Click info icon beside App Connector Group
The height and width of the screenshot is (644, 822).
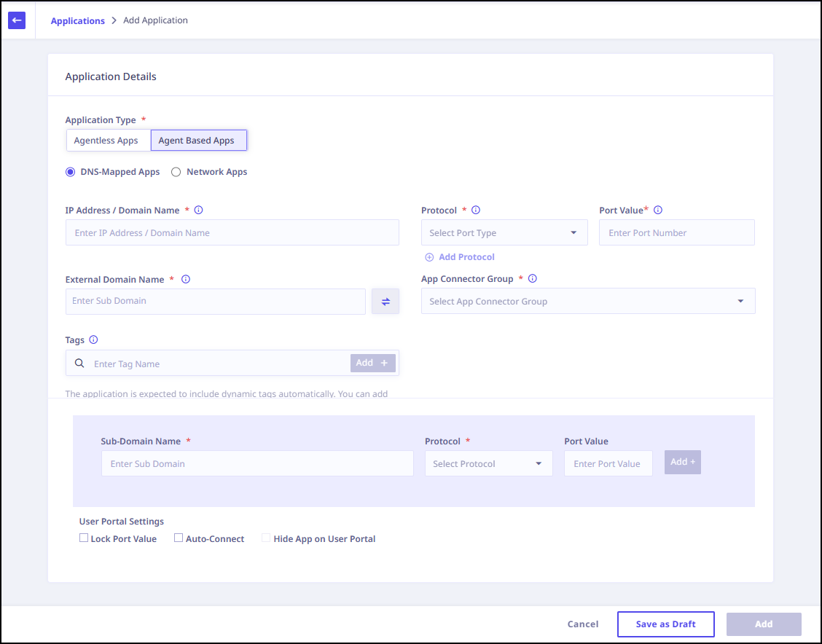click(x=532, y=278)
